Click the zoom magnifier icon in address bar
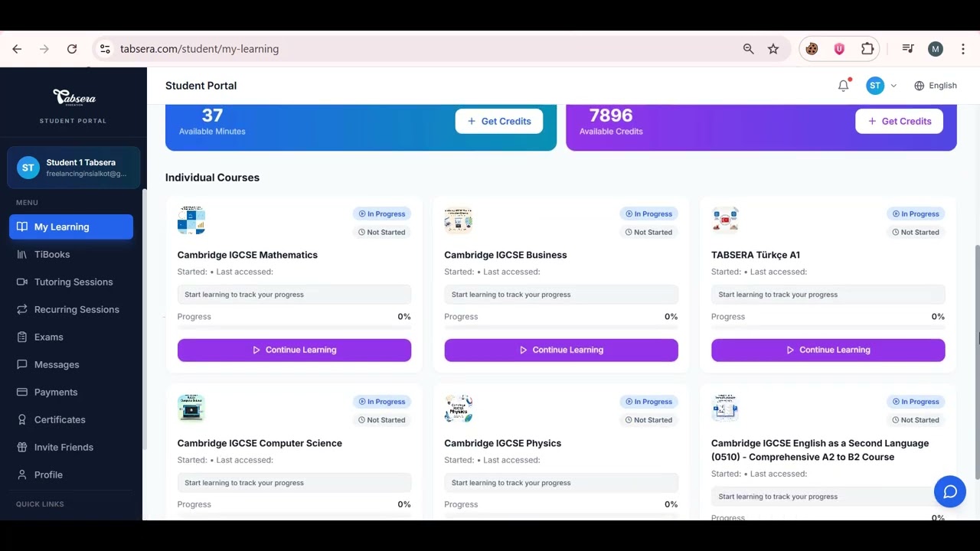 [x=749, y=49]
